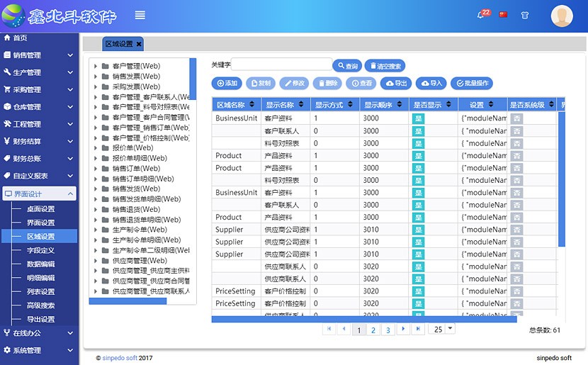Image resolution: width=588 pixels, height=365 pixels.
Task: Open the page size 25 dropdown
Action: pos(443,329)
